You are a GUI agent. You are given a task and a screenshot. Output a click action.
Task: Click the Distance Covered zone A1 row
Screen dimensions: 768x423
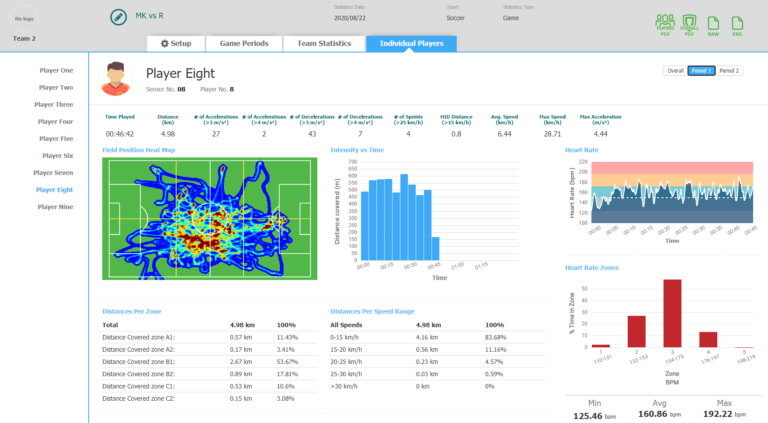(x=209, y=337)
